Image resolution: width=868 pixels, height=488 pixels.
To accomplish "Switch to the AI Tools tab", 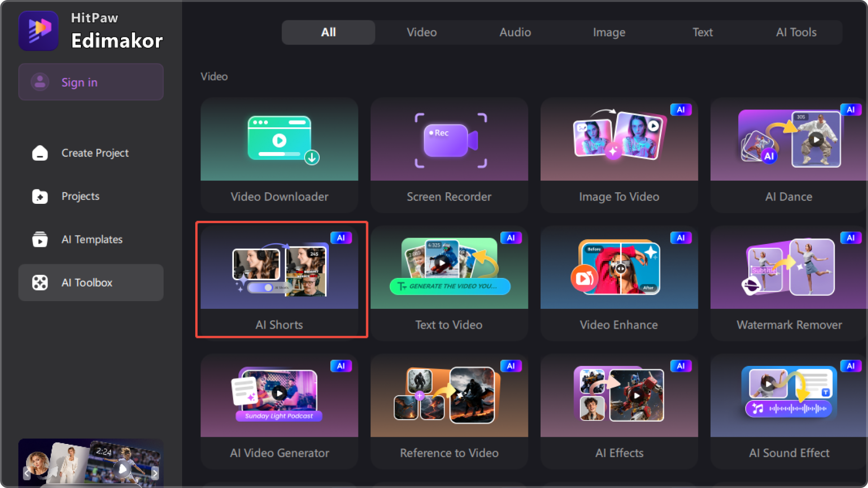I will click(796, 32).
